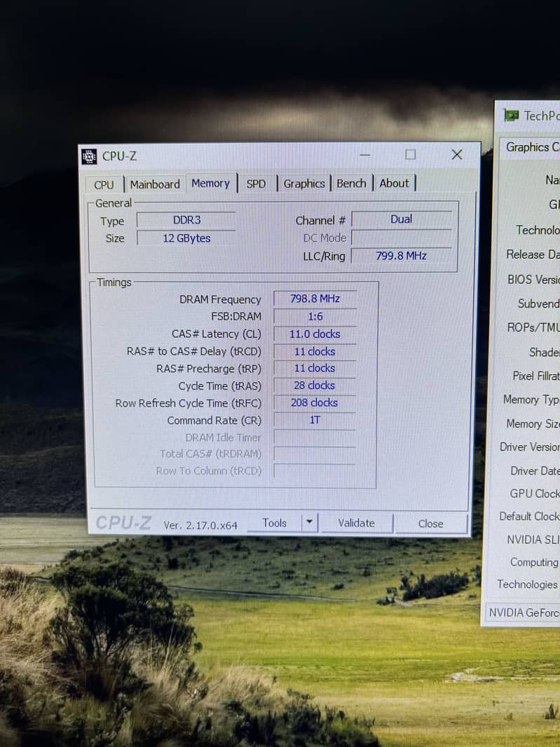Click the BIOS Version label in GPU-Z
Viewport: 560px width, 747px height.
[x=533, y=279]
